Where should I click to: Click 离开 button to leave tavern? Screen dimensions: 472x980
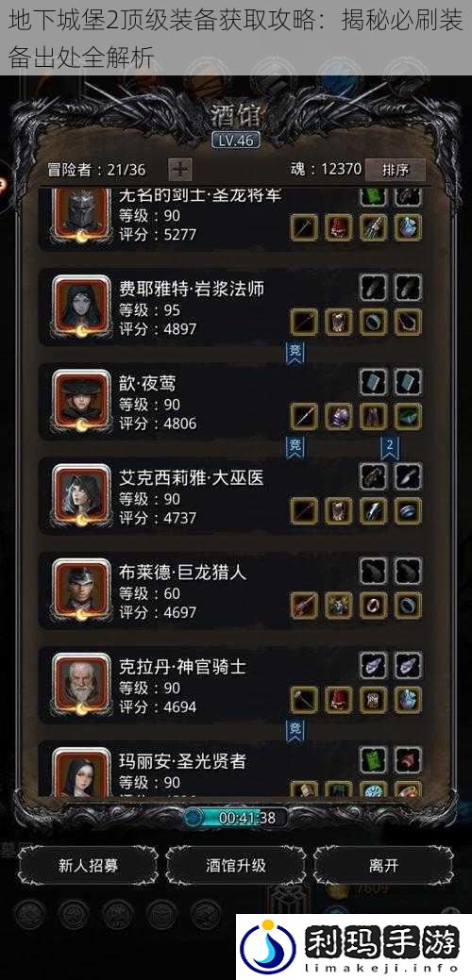(383, 866)
